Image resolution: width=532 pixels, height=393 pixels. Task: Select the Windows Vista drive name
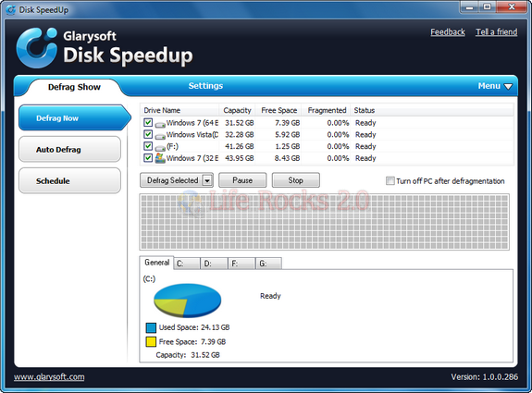click(x=192, y=135)
